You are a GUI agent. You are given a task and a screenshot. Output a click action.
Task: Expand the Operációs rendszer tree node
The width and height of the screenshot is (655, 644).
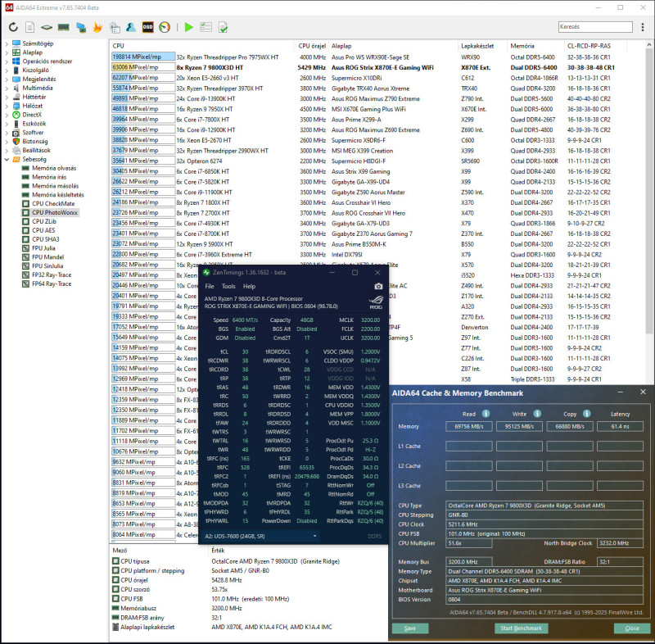click(7, 61)
